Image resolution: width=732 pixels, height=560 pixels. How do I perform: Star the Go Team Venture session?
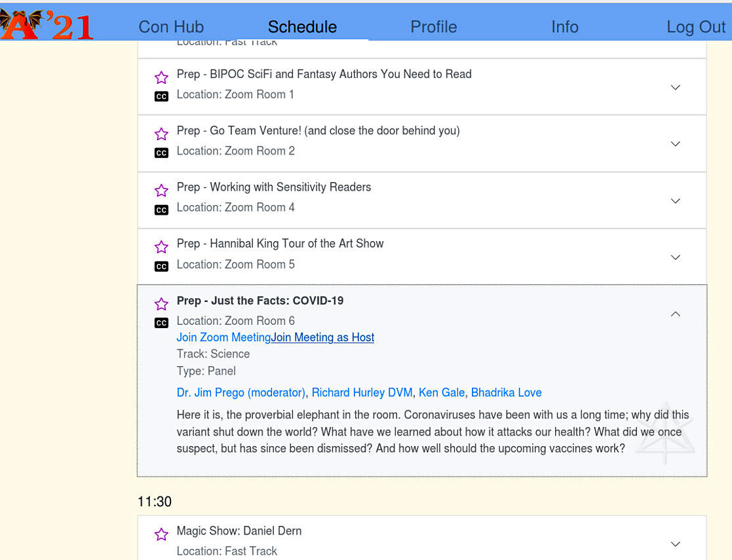coord(161,134)
